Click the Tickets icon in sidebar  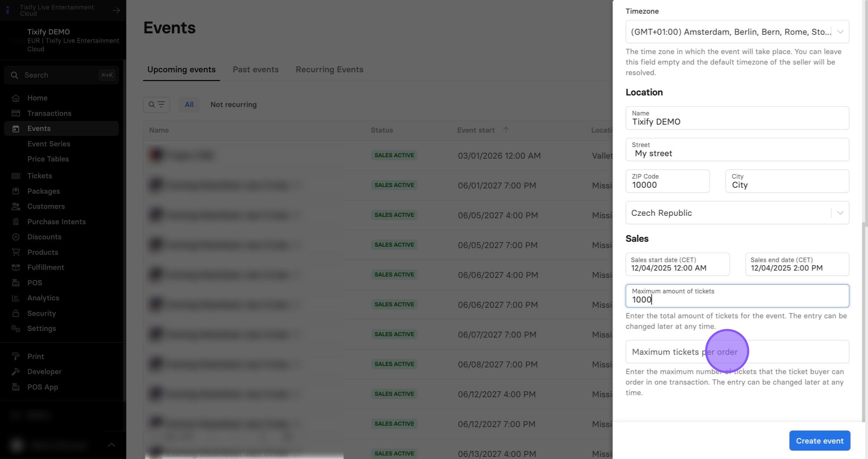click(x=15, y=176)
